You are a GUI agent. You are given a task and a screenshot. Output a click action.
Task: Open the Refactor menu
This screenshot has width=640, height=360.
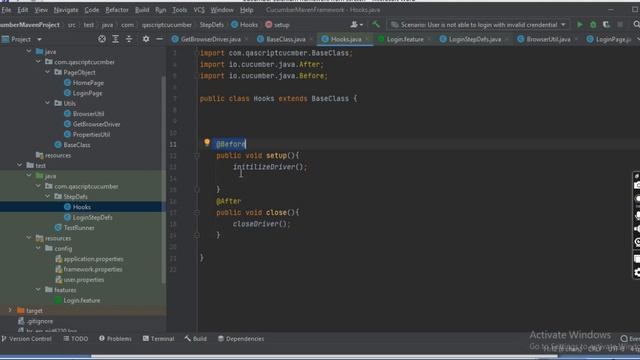[x=117, y=10]
